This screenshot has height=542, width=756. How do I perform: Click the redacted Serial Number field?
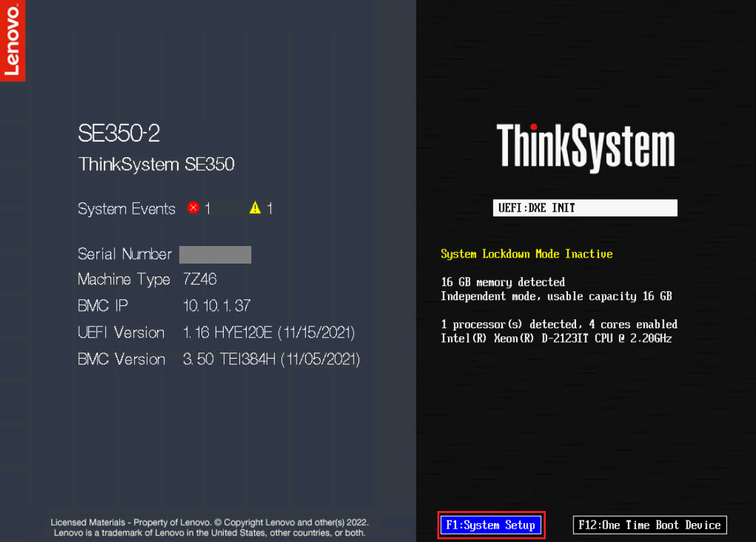click(x=215, y=254)
